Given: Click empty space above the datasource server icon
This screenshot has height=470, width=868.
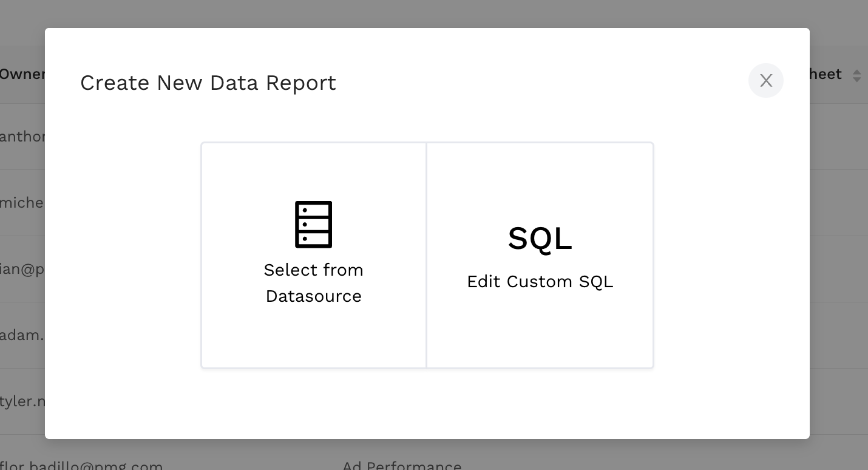Looking at the screenshot, I should [x=313, y=170].
